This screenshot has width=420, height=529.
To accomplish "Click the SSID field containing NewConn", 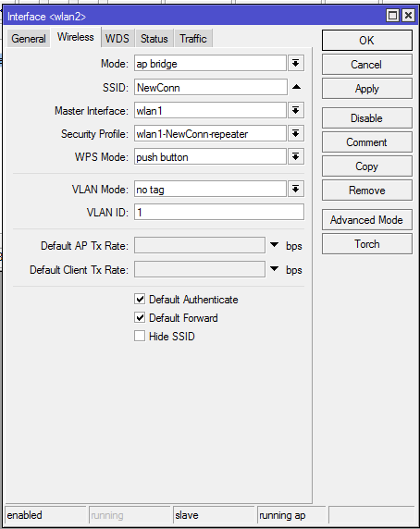I will [x=211, y=87].
